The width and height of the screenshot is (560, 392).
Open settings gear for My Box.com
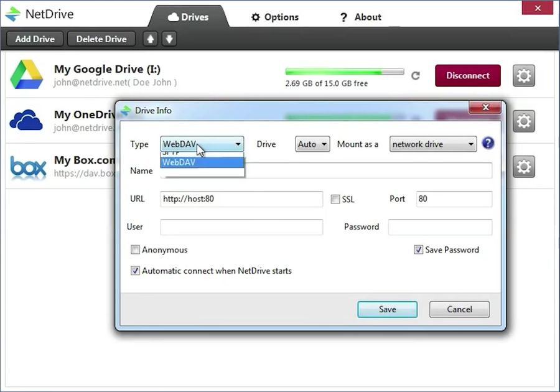click(x=523, y=167)
